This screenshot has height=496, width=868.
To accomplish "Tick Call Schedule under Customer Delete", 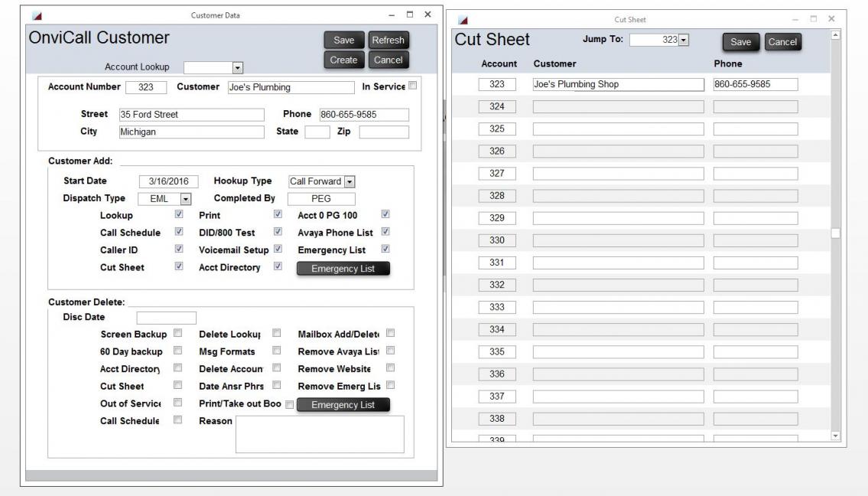I will click(177, 419).
